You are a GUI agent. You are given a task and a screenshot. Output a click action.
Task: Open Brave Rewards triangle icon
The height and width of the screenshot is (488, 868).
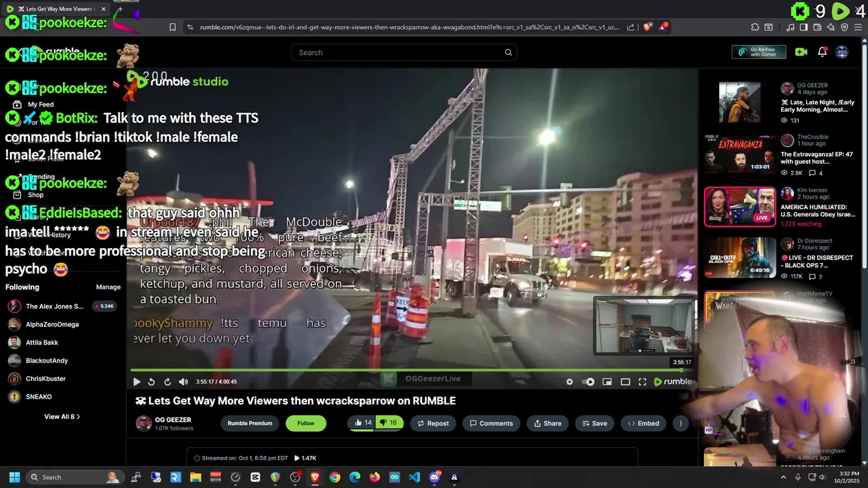pos(665,27)
